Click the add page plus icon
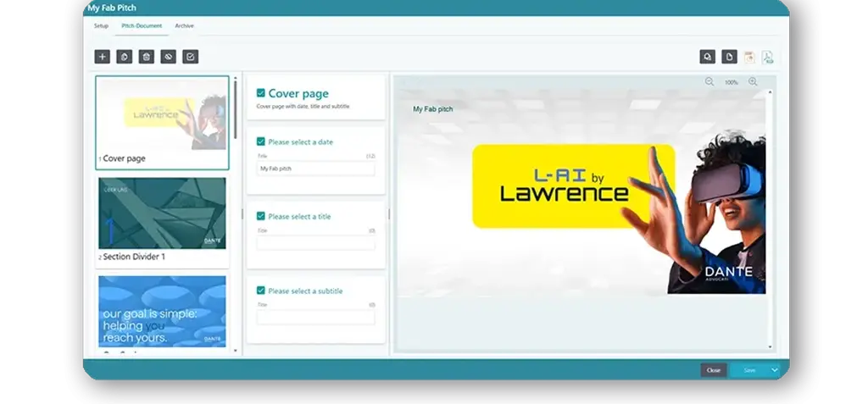The width and height of the screenshot is (868, 404). pyautogui.click(x=102, y=57)
